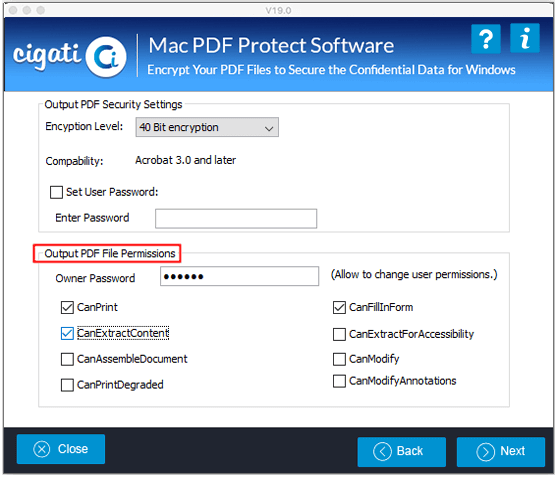Click the Cigati Ci logo
557x477 pixels.
point(106,57)
